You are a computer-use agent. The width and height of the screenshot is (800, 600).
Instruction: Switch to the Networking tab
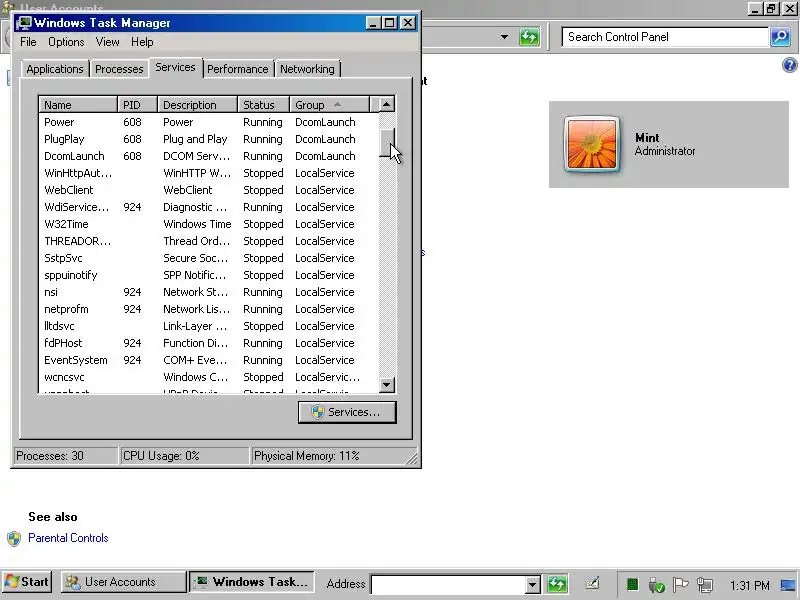(307, 69)
